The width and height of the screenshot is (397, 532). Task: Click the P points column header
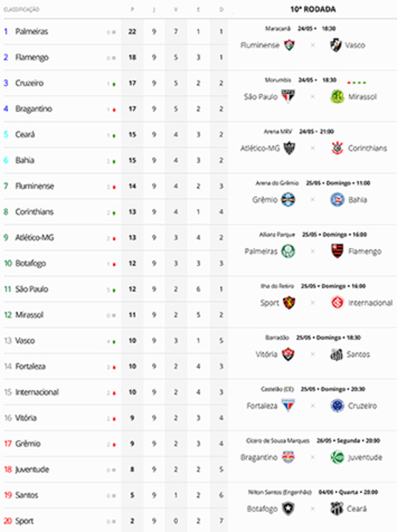point(133,9)
